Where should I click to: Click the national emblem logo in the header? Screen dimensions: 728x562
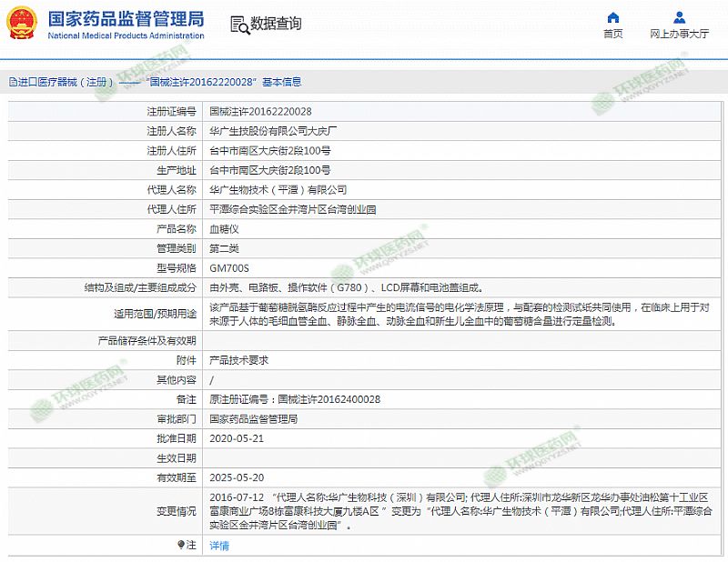click(x=22, y=25)
